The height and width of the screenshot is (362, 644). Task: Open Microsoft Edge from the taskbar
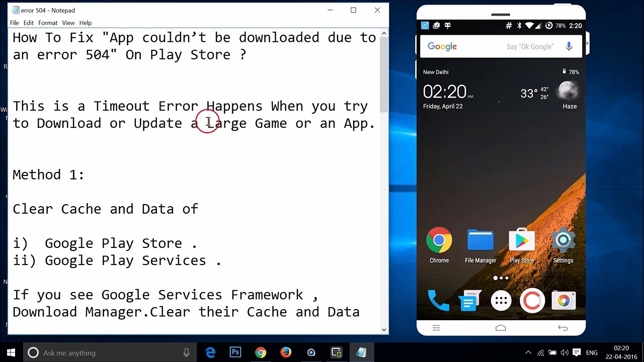pyautogui.click(x=210, y=352)
